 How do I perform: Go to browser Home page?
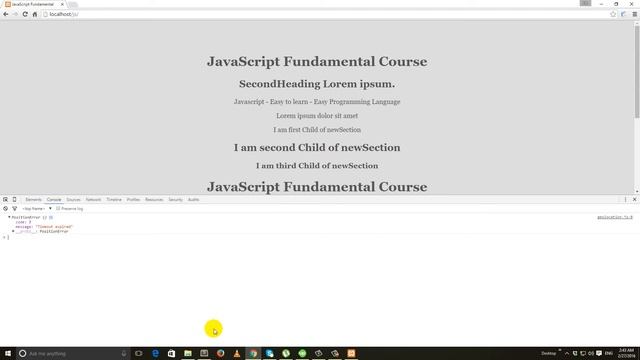click(35, 14)
